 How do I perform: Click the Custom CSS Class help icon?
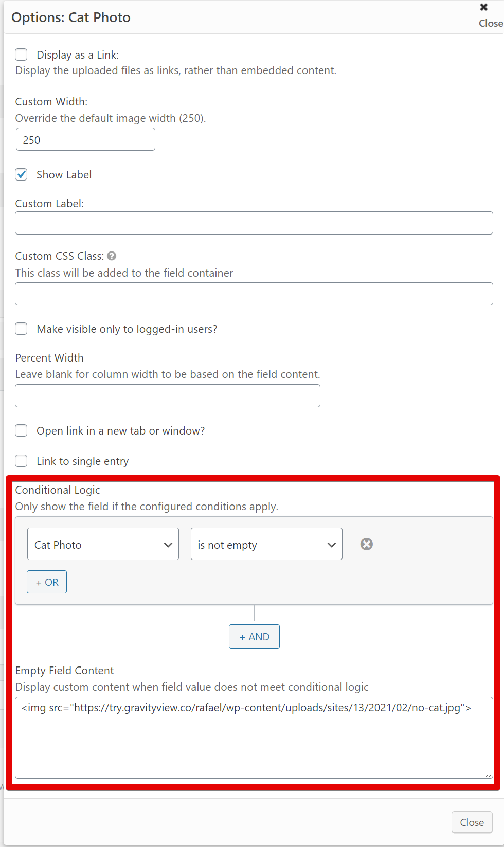pyautogui.click(x=112, y=256)
